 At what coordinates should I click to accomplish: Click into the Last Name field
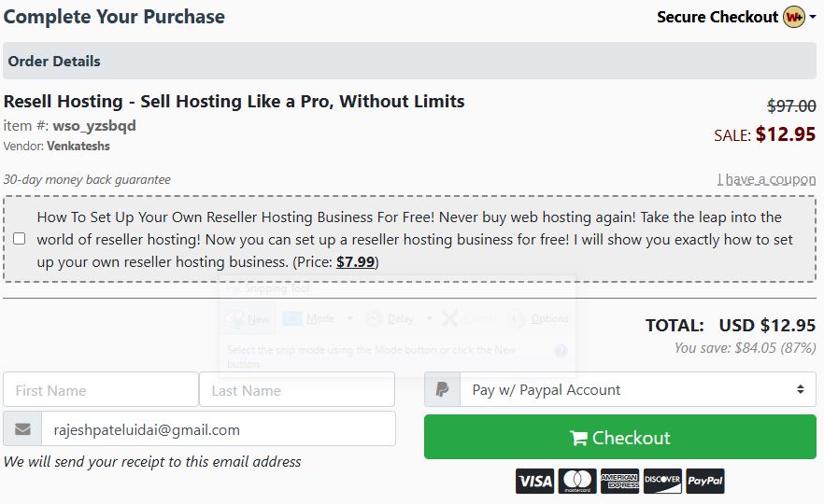click(x=297, y=390)
